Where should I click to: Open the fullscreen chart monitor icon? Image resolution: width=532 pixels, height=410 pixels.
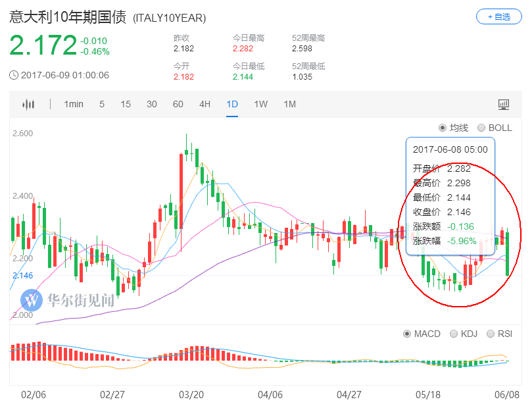click(504, 104)
